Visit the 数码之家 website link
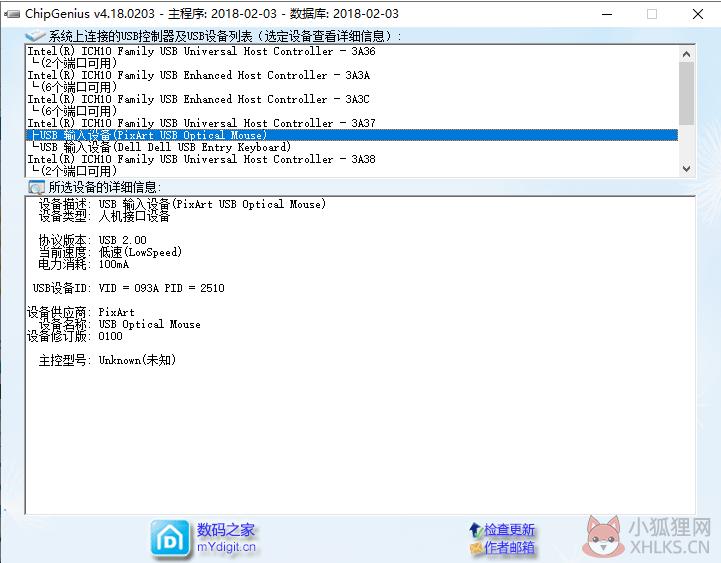This screenshot has height=563, width=721. pos(225,530)
